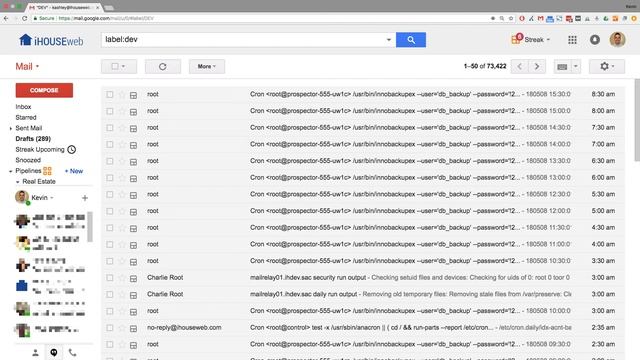Image resolution: width=640 pixels, height=360 pixels.
Task: Open Charlie Root security run output email
Action: pyautogui.click(x=363, y=278)
